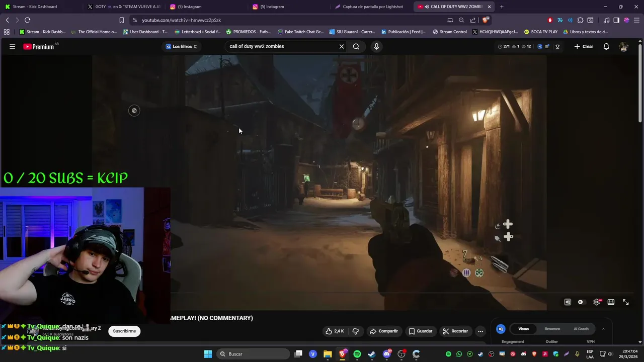Open YouTube notifications bell
The image size is (644, 362).
[606, 46]
